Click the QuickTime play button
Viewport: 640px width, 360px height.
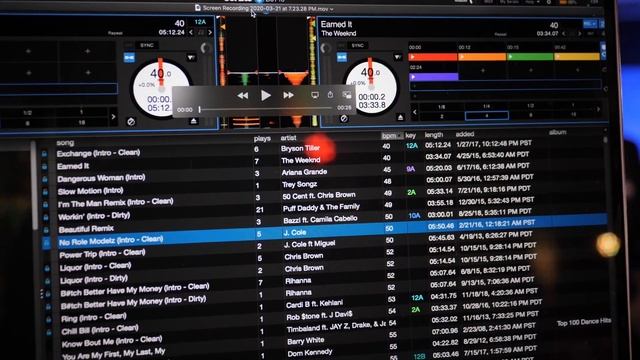pyautogui.click(x=266, y=95)
